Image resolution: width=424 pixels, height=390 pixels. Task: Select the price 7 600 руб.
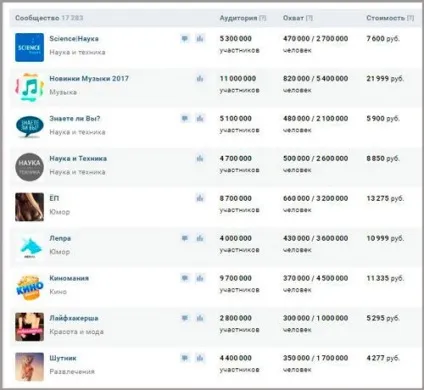pos(383,39)
